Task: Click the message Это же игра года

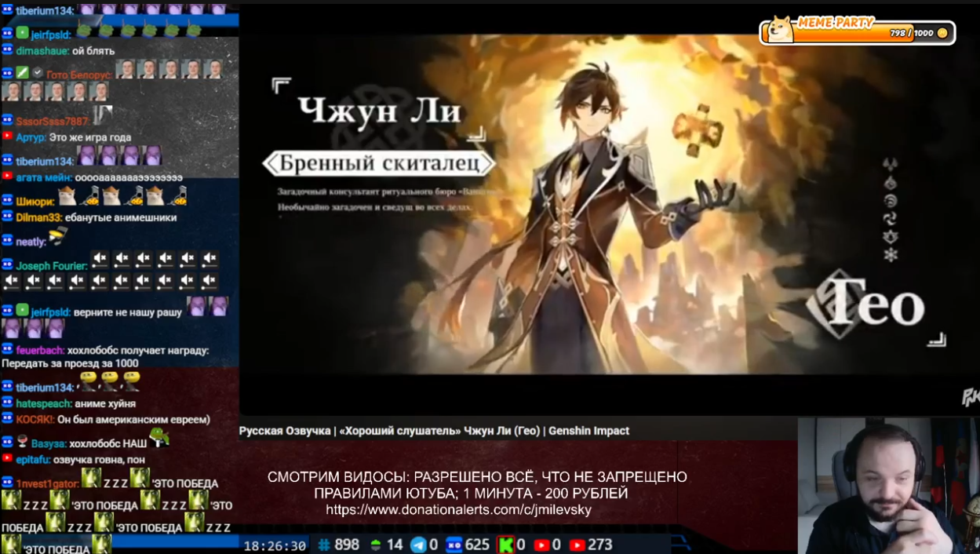Action: 90,137
